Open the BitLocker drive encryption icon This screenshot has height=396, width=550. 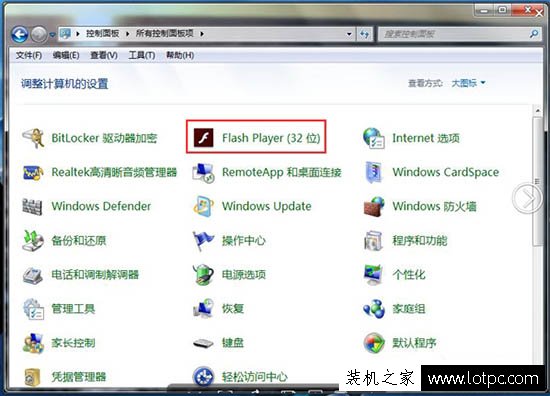[x=33, y=138]
